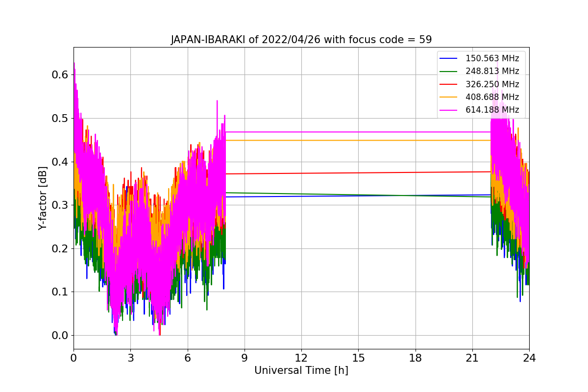
Task: Click x-axis tick label 12
Action: (x=301, y=358)
